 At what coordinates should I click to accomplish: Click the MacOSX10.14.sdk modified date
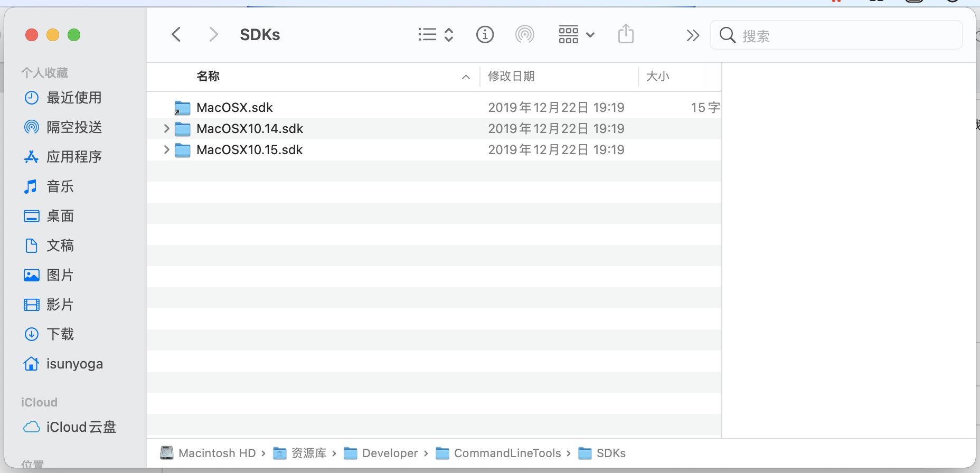click(556, 129)
